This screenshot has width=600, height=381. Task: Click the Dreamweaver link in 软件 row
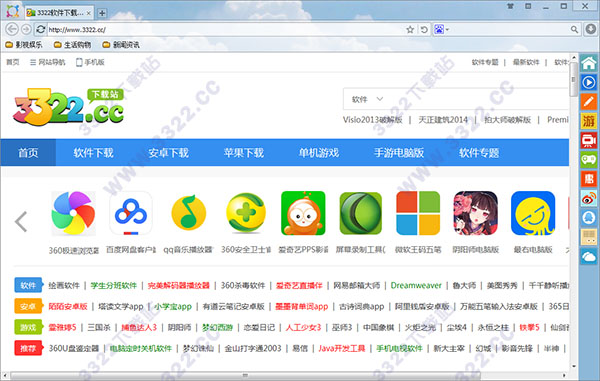click(416, 285)
